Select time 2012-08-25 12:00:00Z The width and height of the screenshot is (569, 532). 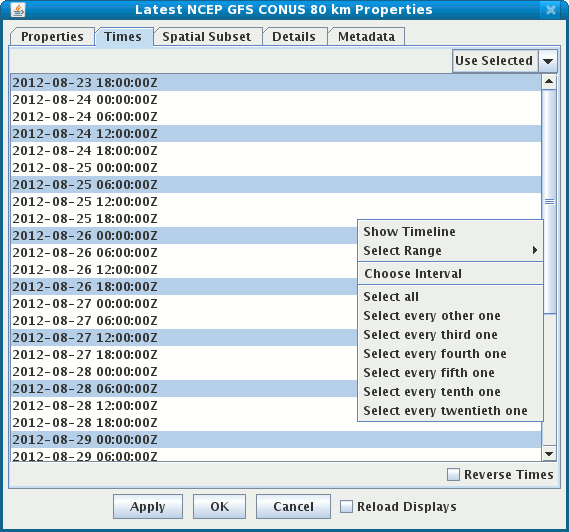tap(276, 202)
